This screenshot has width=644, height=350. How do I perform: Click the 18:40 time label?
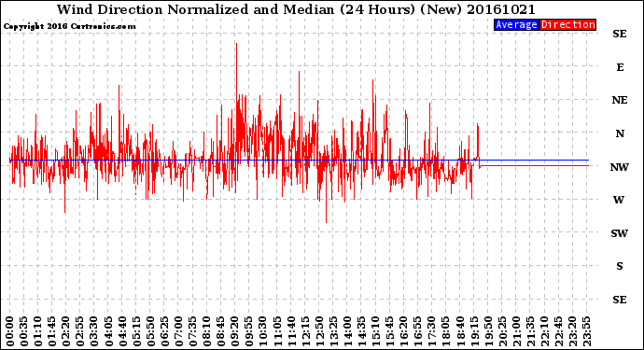point(460,331)
